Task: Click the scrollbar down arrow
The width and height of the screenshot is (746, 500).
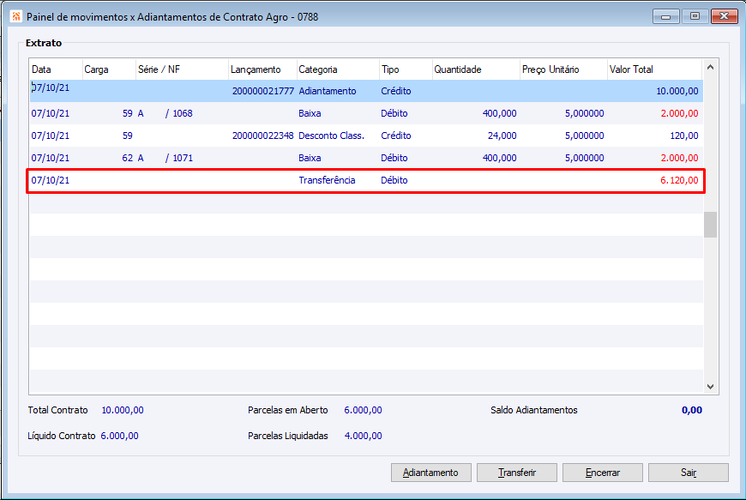Action: coord(710,386)
